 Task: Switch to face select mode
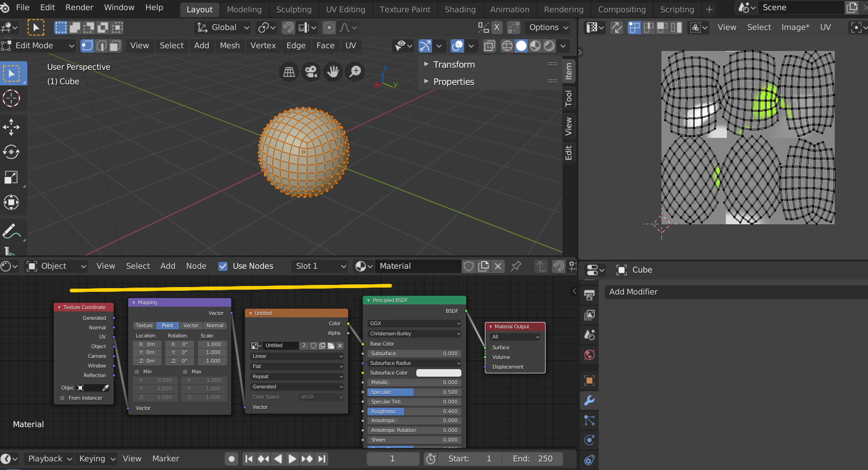115,46
